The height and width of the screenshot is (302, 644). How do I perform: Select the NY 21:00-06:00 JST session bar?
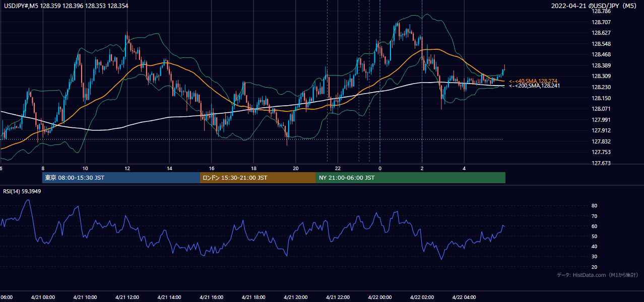(411, 178)
